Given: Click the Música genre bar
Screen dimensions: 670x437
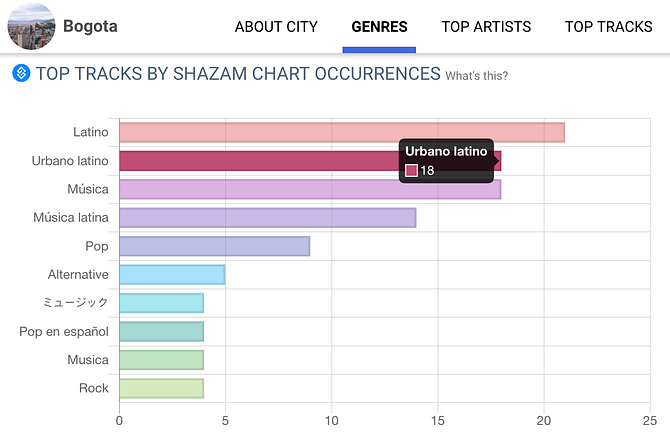Looking at the screenshot, I should [x=309, y=189].
